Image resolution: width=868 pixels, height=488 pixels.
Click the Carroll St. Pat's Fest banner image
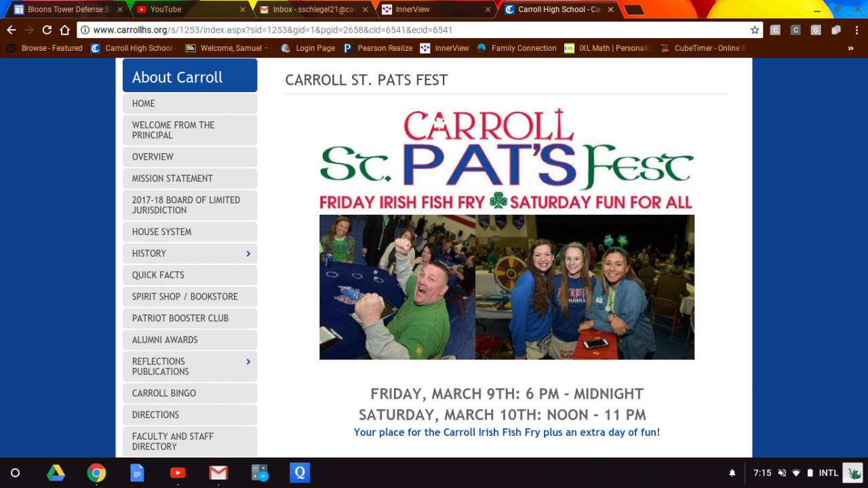point(507,232)
